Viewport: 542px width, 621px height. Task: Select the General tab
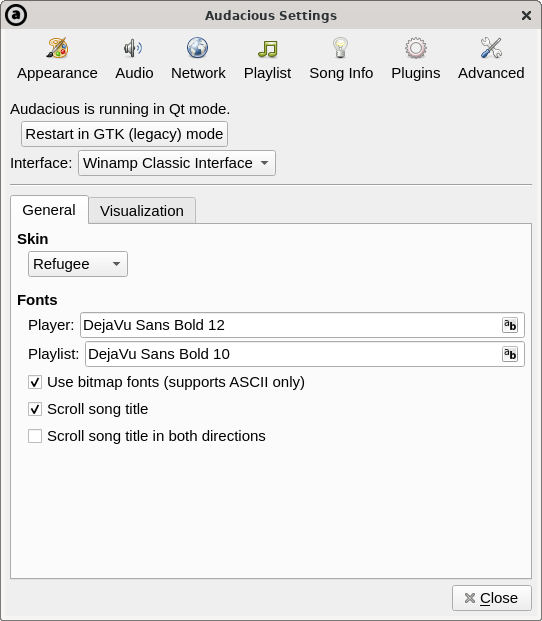(x=49, y=210)
